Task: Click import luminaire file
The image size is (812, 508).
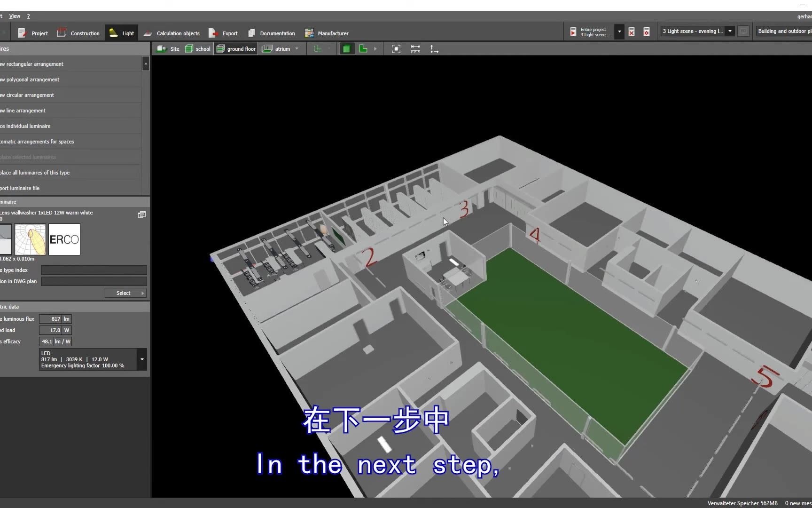Action: point(70,188)
